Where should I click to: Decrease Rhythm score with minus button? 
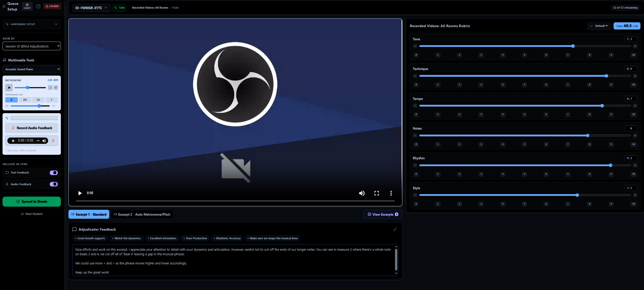pos(415,165)
